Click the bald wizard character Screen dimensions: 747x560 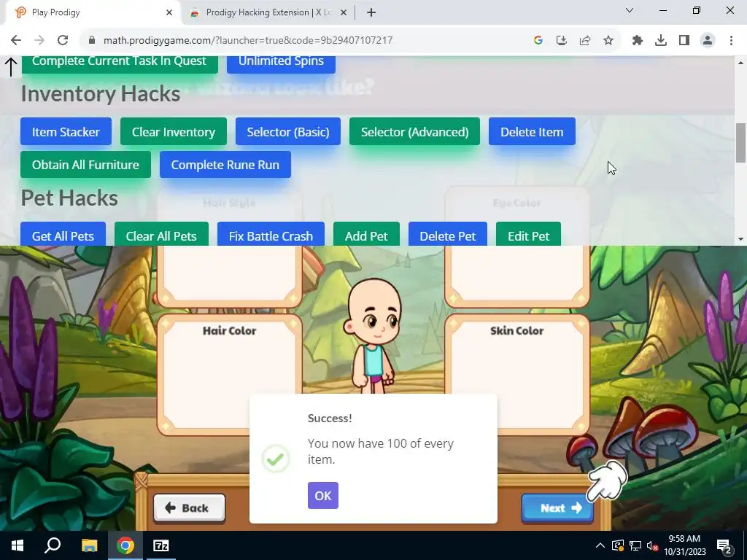tap(373, 335)
